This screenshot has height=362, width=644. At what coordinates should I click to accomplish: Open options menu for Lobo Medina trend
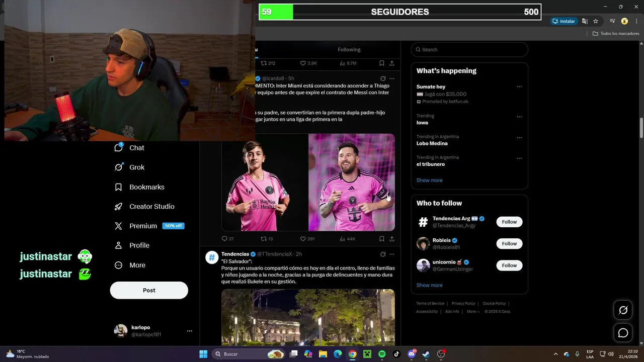pos(519,137)
